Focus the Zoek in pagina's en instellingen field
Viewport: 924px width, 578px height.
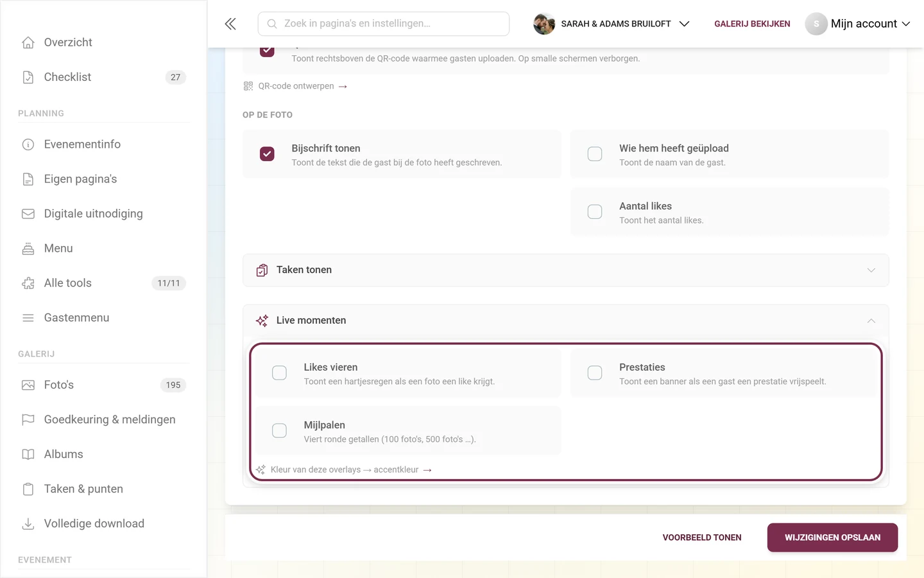pyautogui.click(x=384, y=24)
